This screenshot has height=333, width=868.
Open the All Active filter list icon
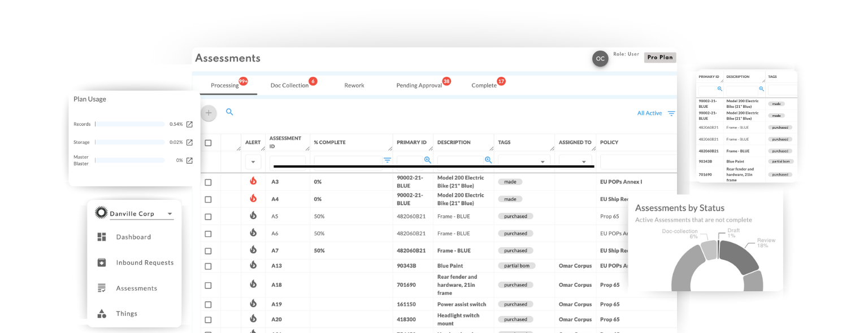pos(671,113)
